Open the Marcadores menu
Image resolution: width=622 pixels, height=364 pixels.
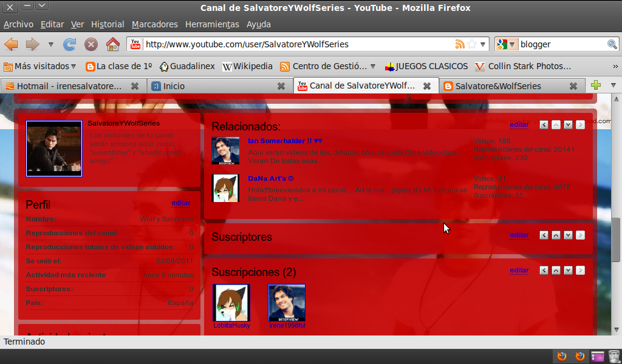155,24
